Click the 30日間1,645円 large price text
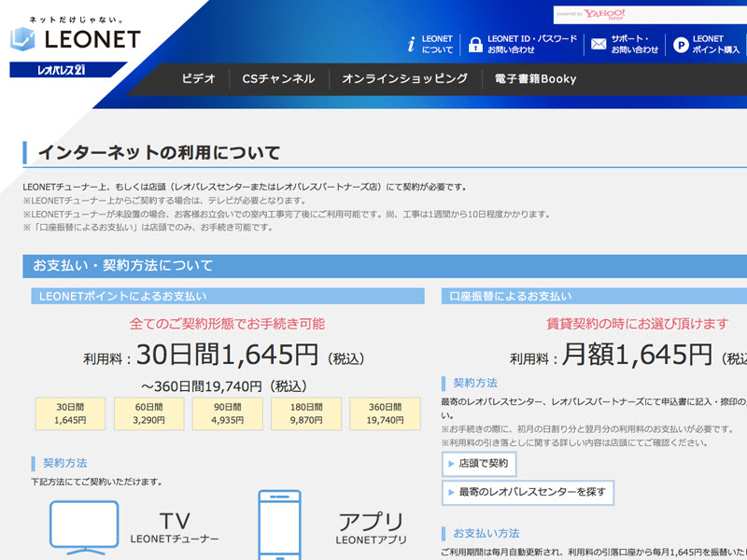The height and width of the screenshot is (560, 747). click(x=227, y=355)
